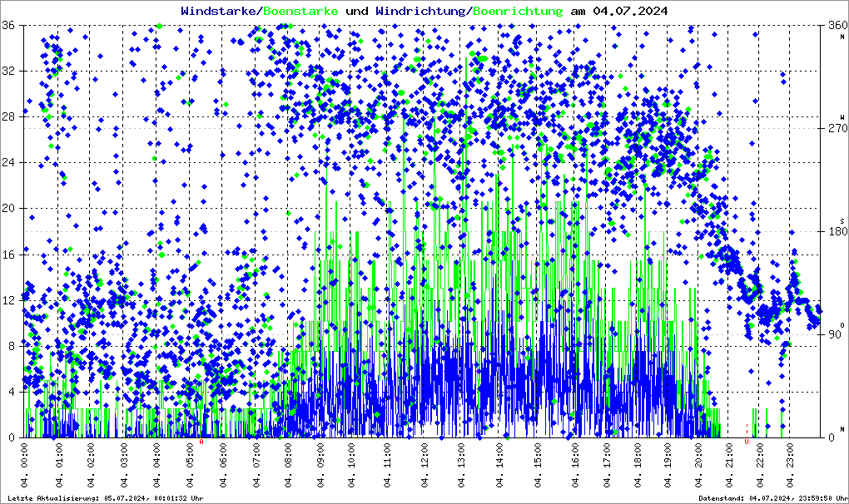Click the '04. 19:00' time label
The width and height of the screenshot is (849, 504).
(x=668, y=465)
